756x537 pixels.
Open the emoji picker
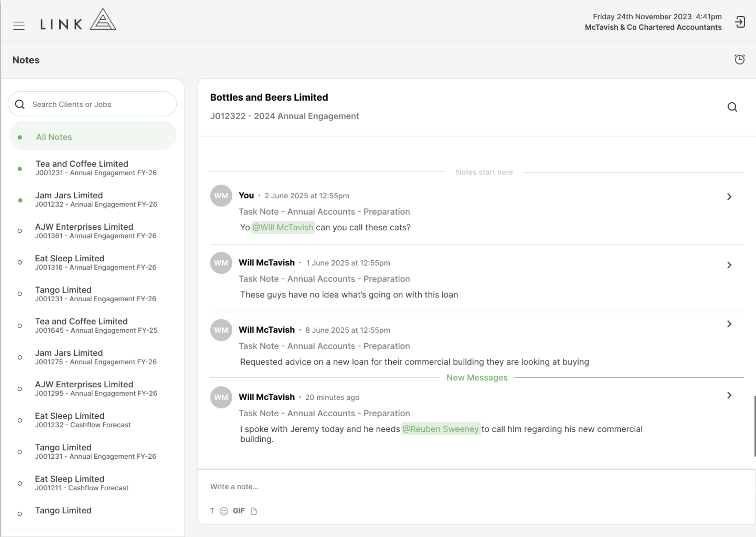point(224,511)
